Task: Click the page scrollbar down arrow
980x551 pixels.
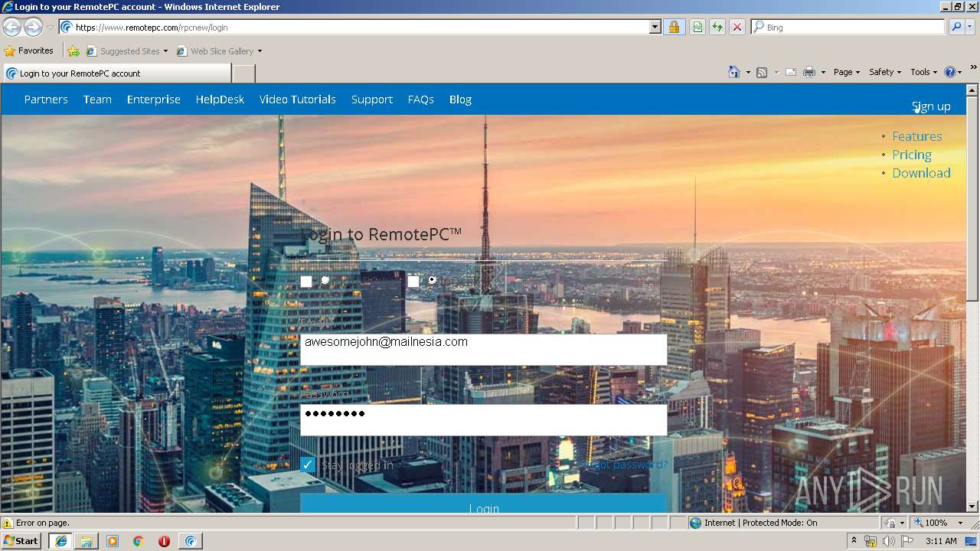Action: pyautogui.click(x=972, y=506)
